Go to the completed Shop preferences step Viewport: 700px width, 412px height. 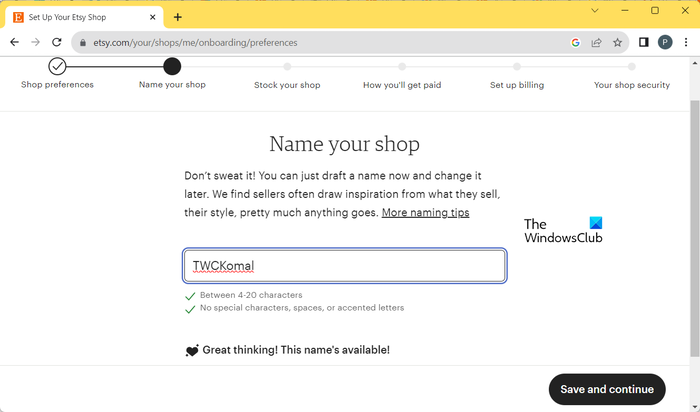(57, 67)
